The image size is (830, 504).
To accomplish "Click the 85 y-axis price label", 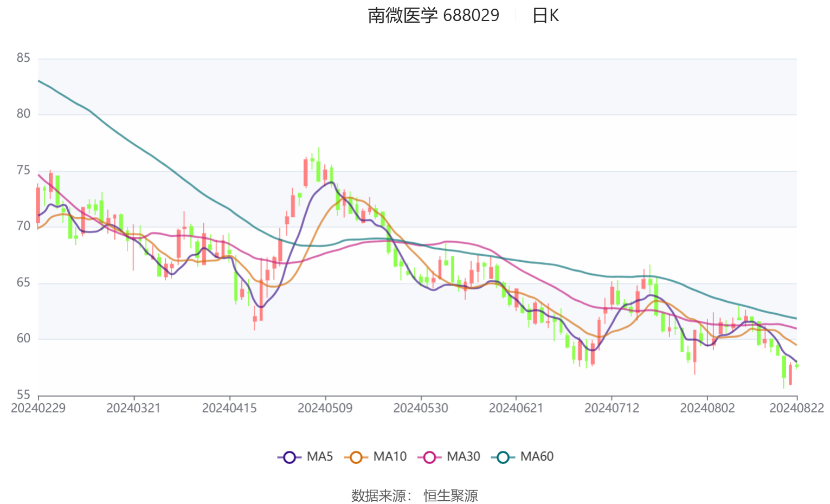I will tap(23, 58).
